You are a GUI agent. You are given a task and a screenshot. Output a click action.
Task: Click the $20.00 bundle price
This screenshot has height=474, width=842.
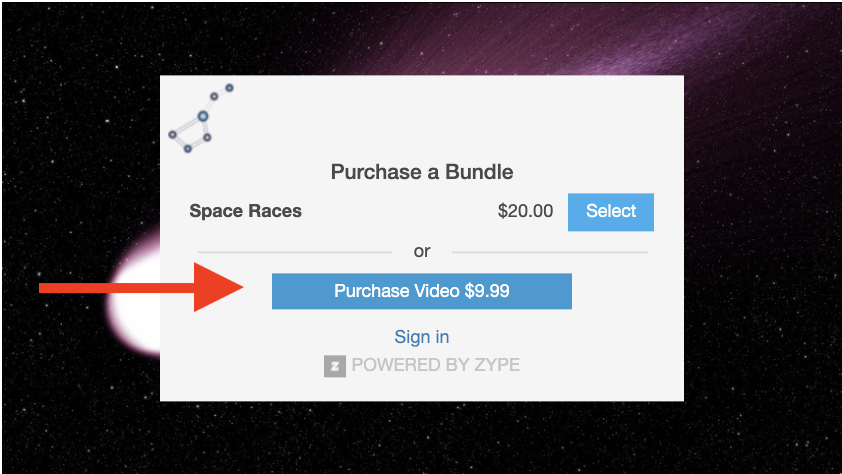coord(525,211)
